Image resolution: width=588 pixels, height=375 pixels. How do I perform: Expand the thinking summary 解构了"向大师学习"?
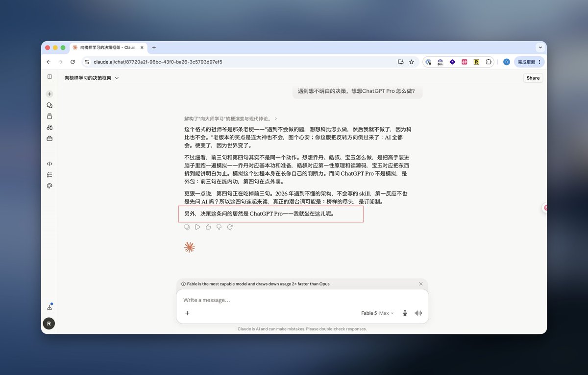[231, 118]
